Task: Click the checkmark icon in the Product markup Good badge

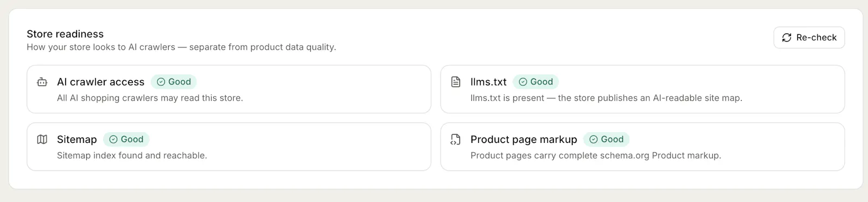Action: 593,139
